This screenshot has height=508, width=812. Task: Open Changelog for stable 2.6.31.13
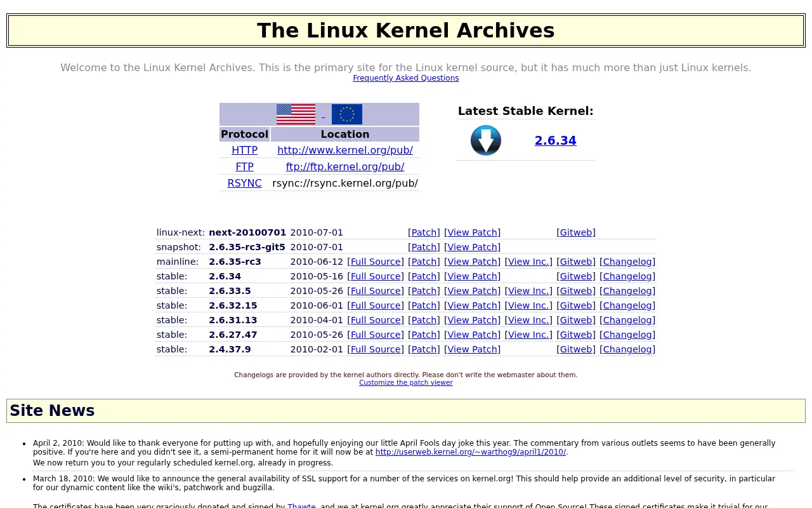pyautogui.click(x=627, y=320)
